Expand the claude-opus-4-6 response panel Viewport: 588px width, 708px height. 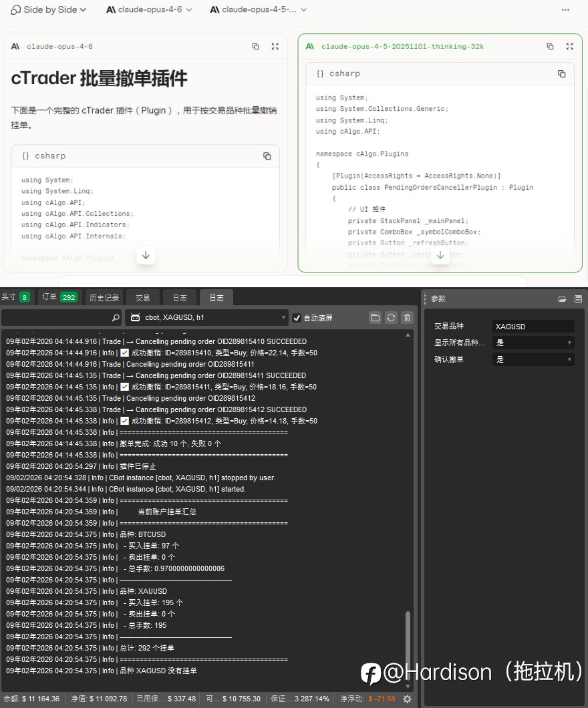pos(275,46)
